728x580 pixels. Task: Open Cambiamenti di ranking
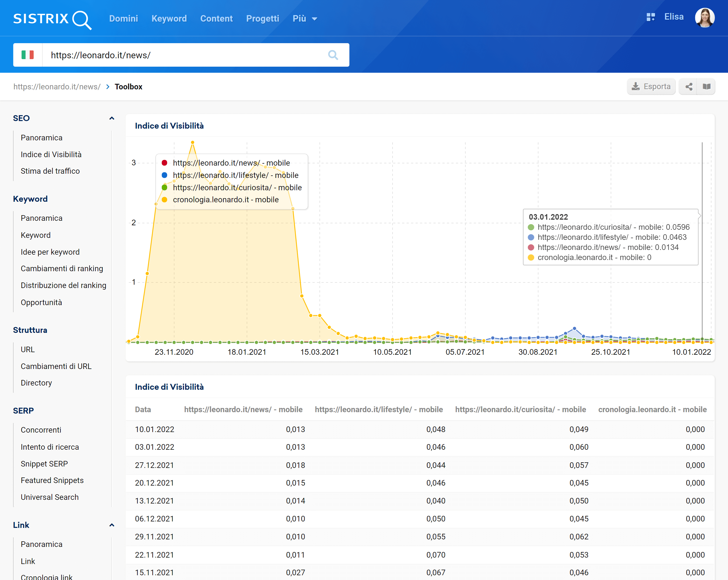coord(62,268)
